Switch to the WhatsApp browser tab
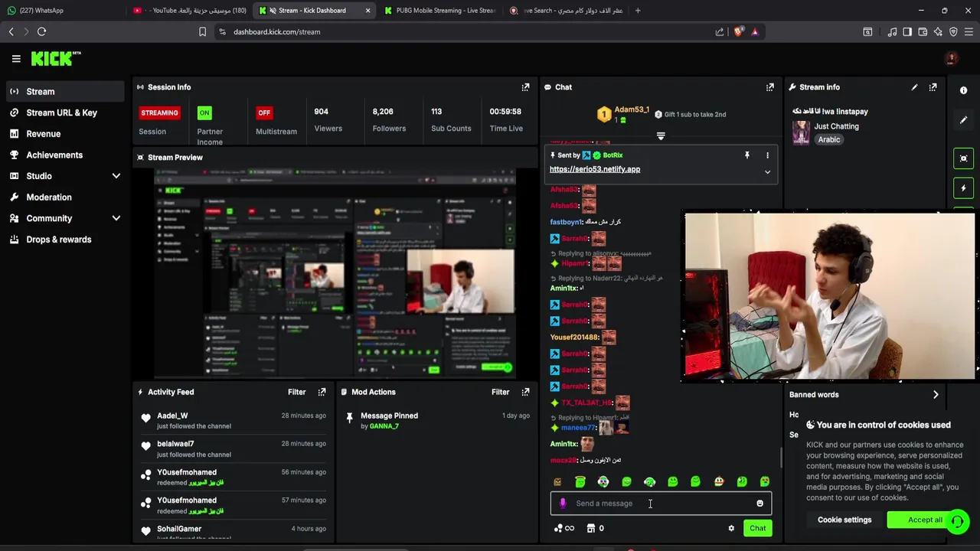Screen dimensions: 980x551 [63, 11]
